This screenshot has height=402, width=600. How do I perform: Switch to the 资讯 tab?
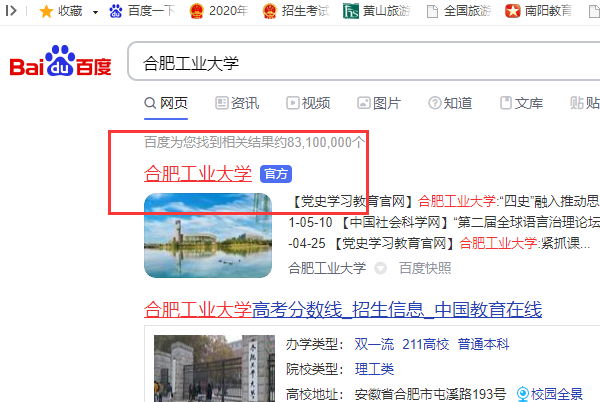click(237, 103)
